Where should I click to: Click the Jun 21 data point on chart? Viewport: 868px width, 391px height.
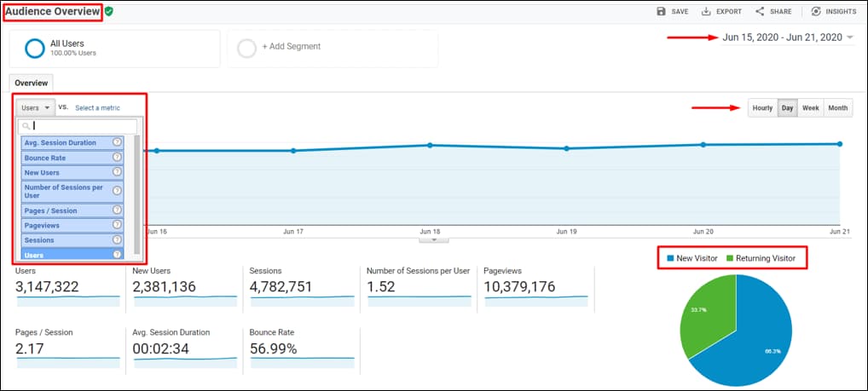[840, 144]
